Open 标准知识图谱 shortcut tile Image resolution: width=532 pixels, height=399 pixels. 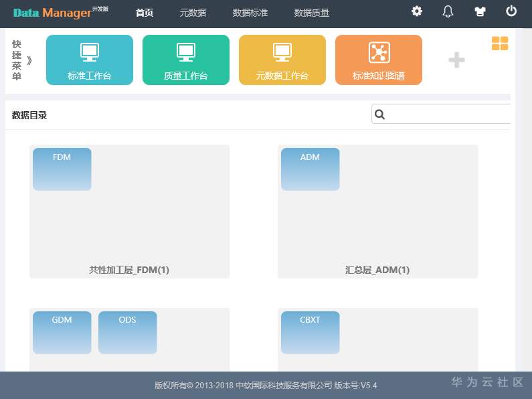(x=379, y=60)
